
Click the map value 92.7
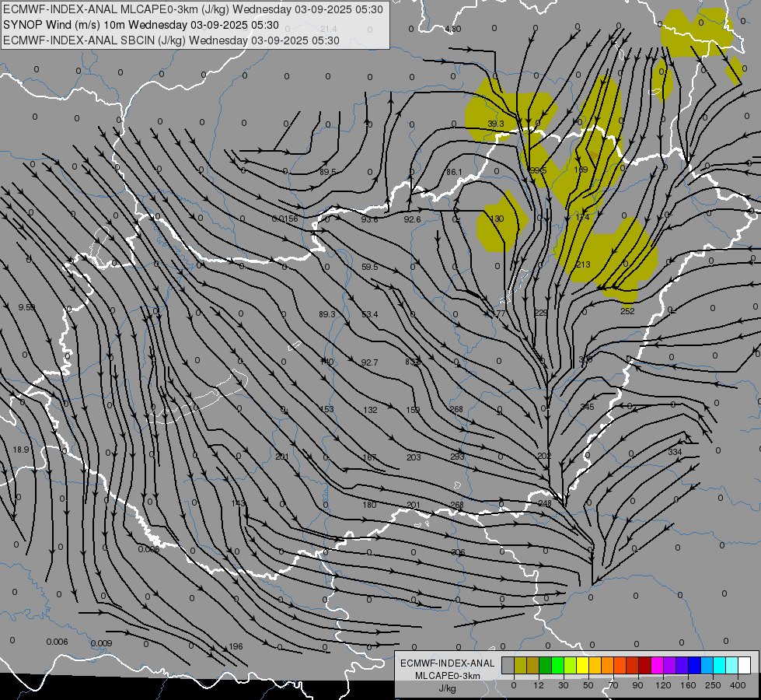[369, 362]
